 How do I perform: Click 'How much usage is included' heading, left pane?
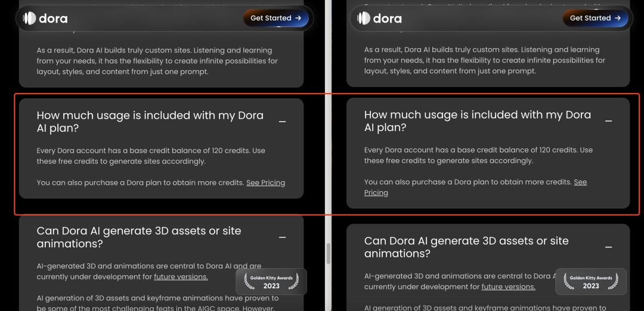150,122
